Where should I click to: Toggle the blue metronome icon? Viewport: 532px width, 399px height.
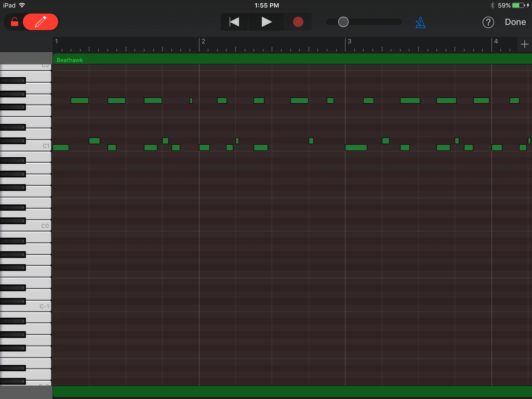(420, 23)
